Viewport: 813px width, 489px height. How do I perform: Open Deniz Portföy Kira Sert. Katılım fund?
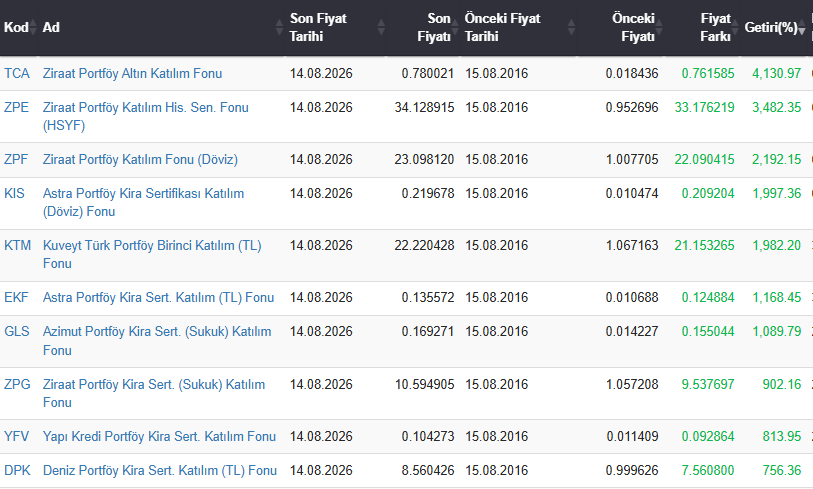click(x=160, y=470)
